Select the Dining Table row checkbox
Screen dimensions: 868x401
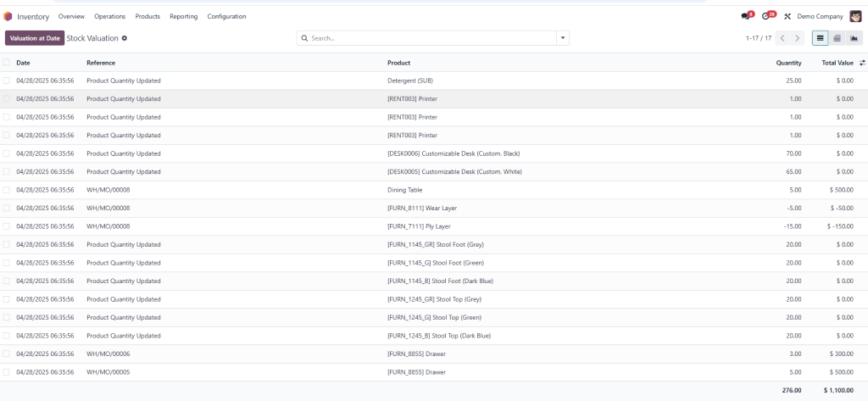click(x=7, y=190)
